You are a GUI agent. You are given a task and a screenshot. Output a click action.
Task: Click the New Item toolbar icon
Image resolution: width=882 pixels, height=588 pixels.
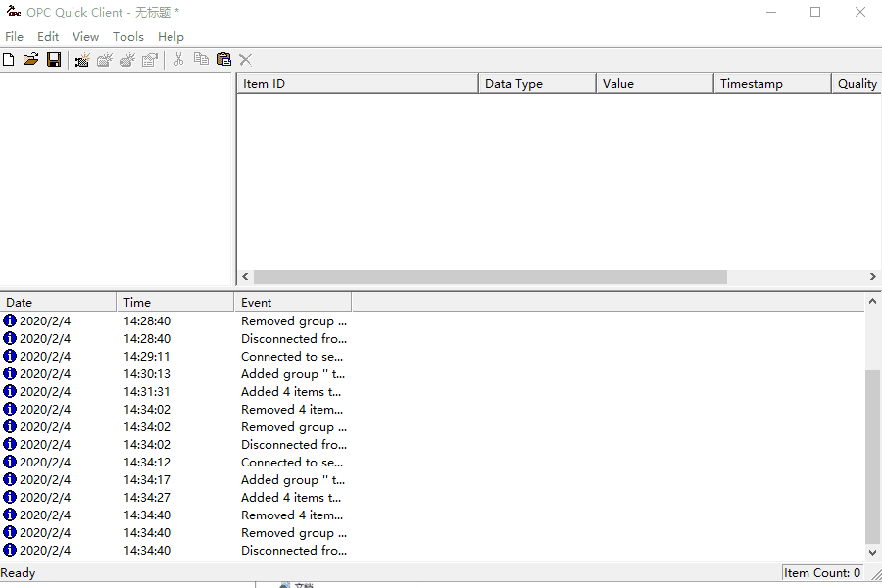click(127, 59)
